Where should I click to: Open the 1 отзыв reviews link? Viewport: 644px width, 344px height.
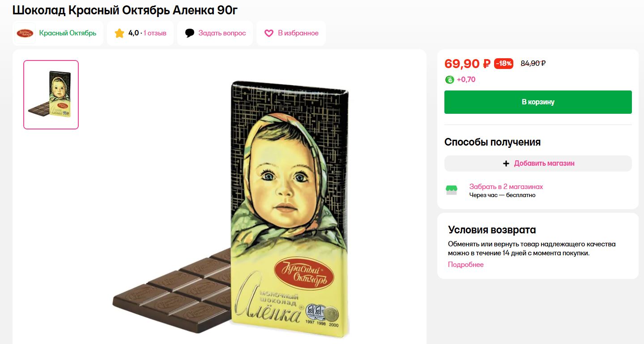[x=155, y=33]
